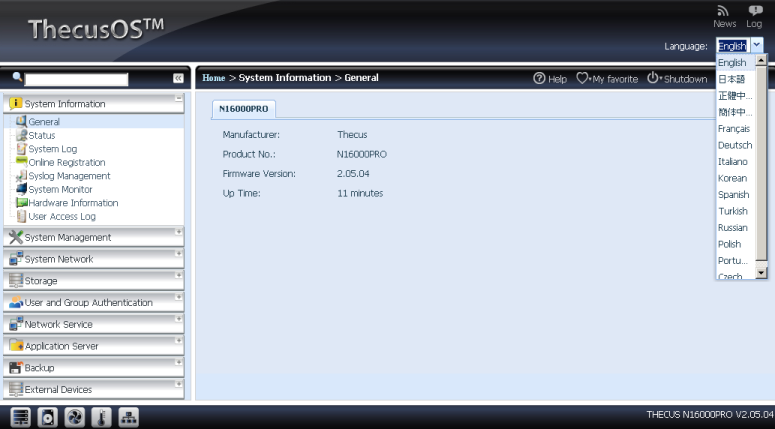This screenshot has width=775, height=429.
Task: Click the Firmware Version value 2.05.04
Action: [x=353, y=173]
